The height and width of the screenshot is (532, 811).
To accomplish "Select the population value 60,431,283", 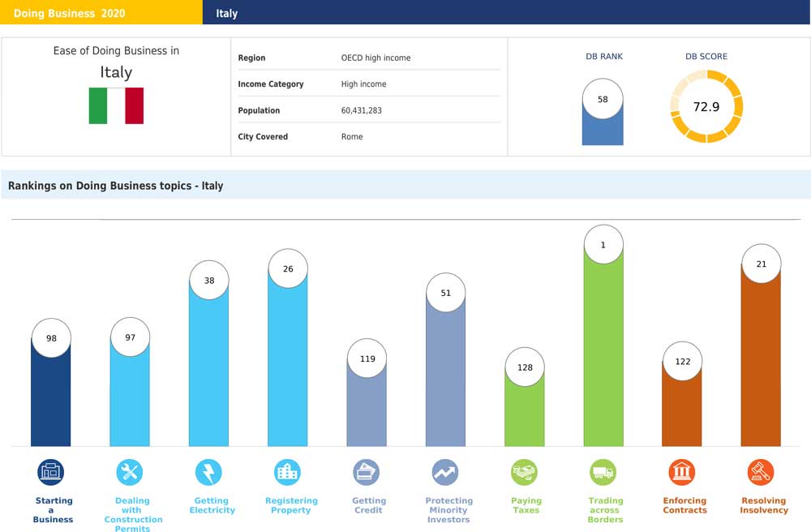I will click(362, 110).
